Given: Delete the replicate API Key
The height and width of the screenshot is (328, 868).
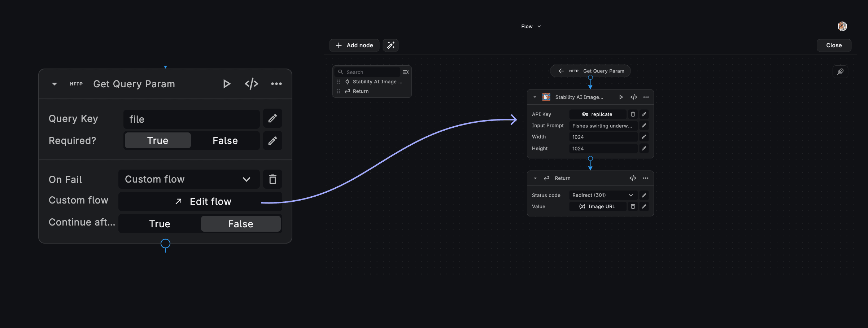Looking at the screenshot, I should click(633, 114).
